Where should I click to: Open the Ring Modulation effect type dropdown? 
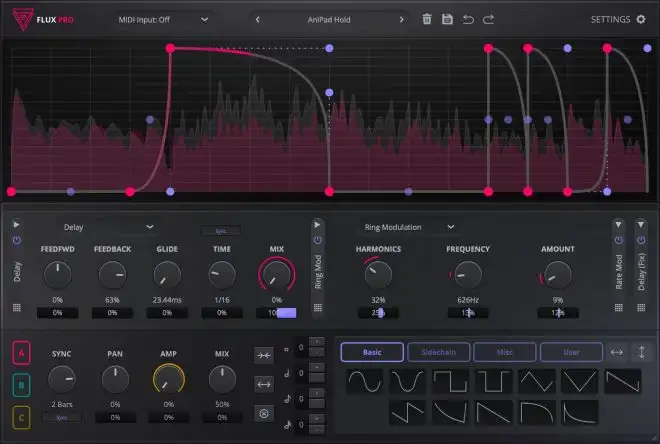click(409, 227)
